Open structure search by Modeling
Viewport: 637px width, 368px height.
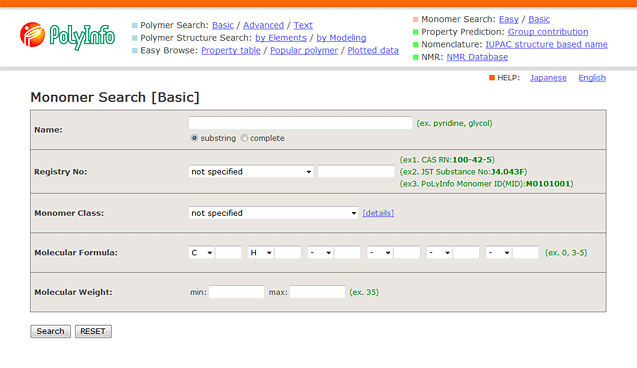click(341, 38)
